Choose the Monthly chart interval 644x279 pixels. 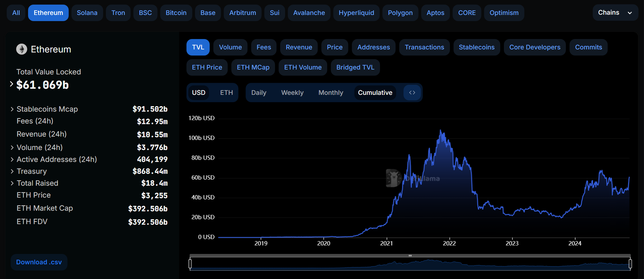[331, 92]
